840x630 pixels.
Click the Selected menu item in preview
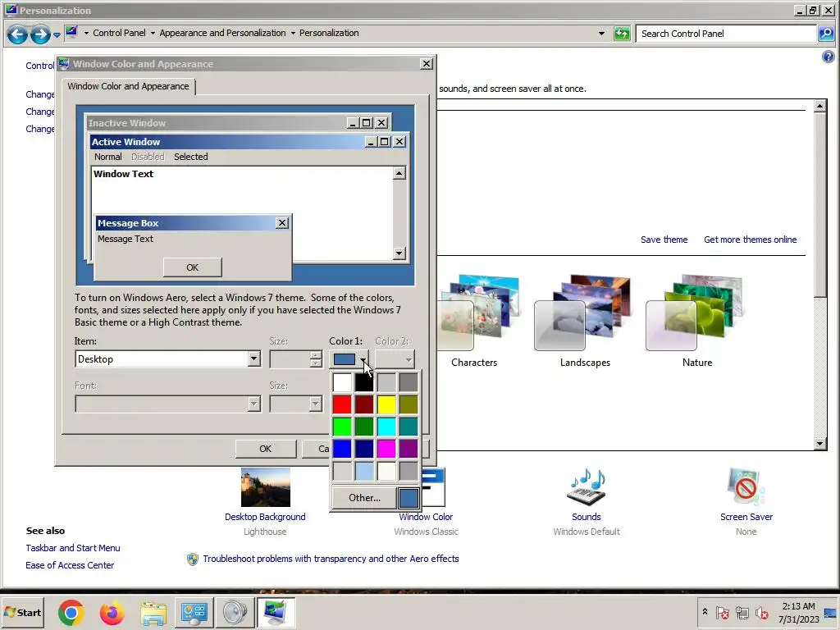tap(190, 157)
